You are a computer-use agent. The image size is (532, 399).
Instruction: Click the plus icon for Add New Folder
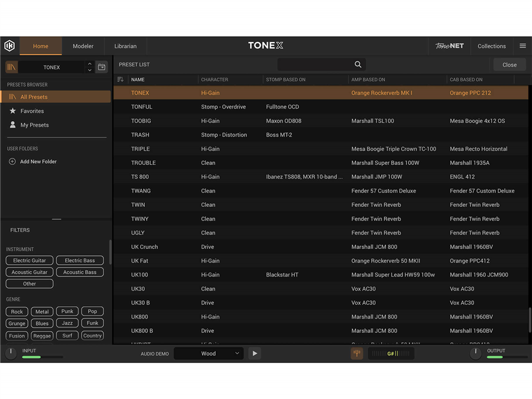[12, 161]
